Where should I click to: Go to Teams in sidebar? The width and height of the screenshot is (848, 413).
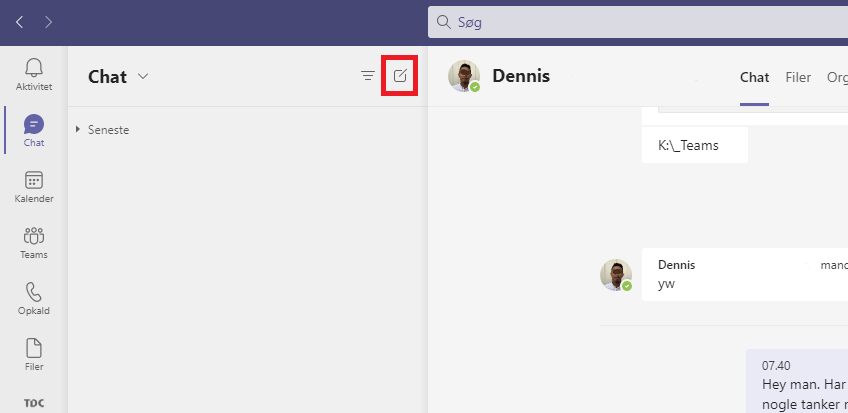click(x=34, y=236)
